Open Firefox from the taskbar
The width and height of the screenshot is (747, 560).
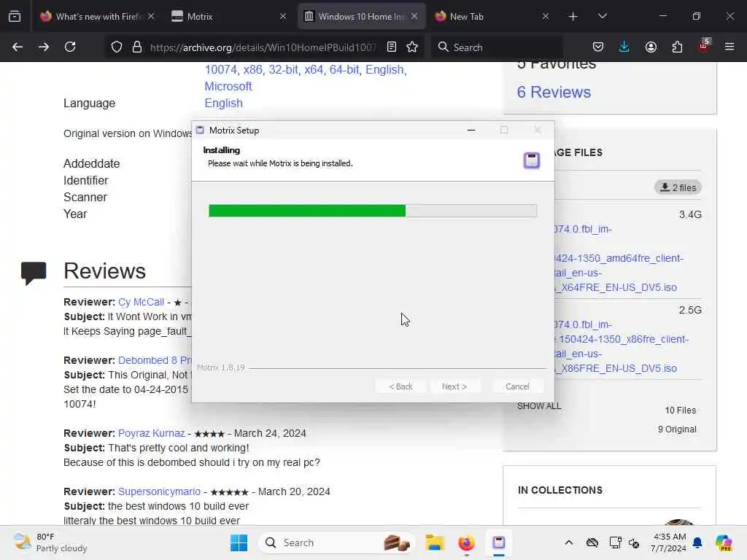tap(466, 542)
